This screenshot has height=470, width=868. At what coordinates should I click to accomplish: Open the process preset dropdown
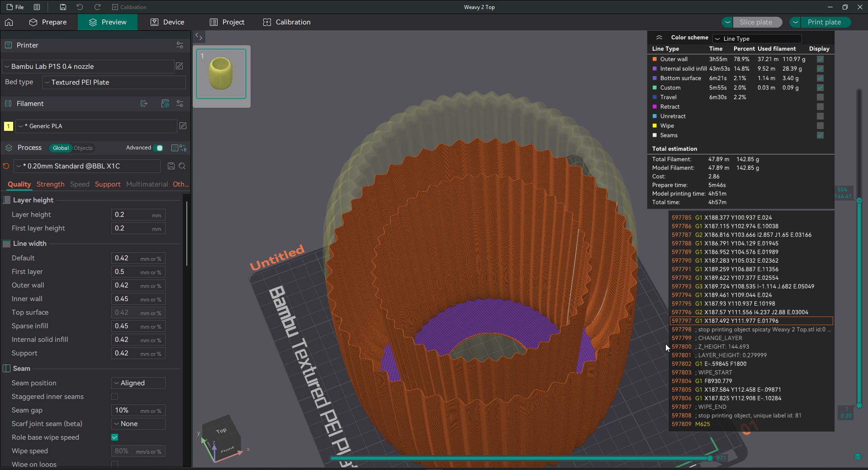pyautogui.click(x=87, y=166)
